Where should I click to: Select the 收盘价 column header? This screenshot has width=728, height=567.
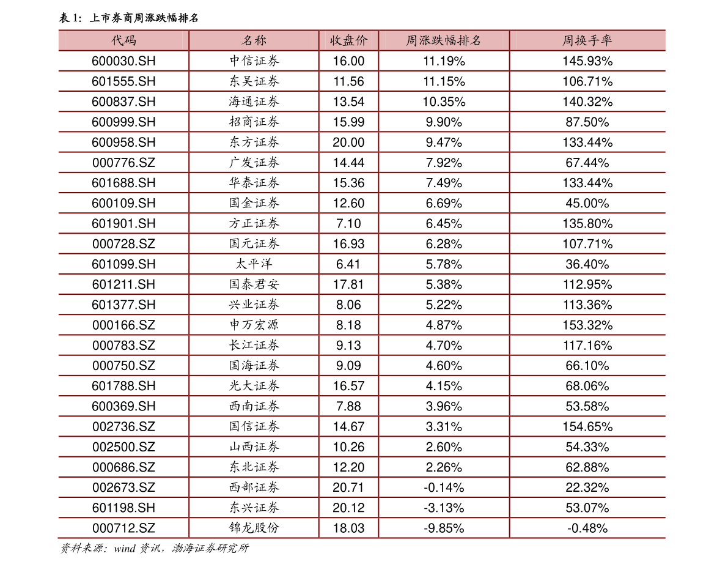348,40
